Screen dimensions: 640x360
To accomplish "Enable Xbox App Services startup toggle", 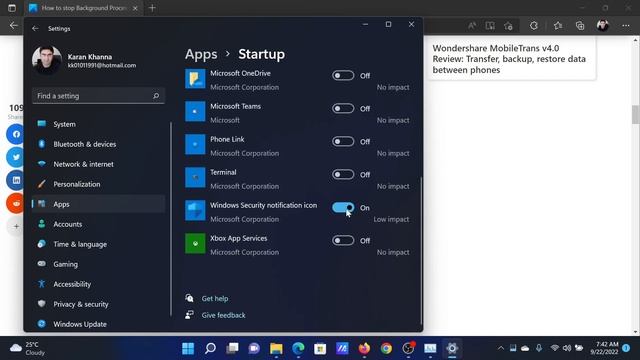I will 343,240.
